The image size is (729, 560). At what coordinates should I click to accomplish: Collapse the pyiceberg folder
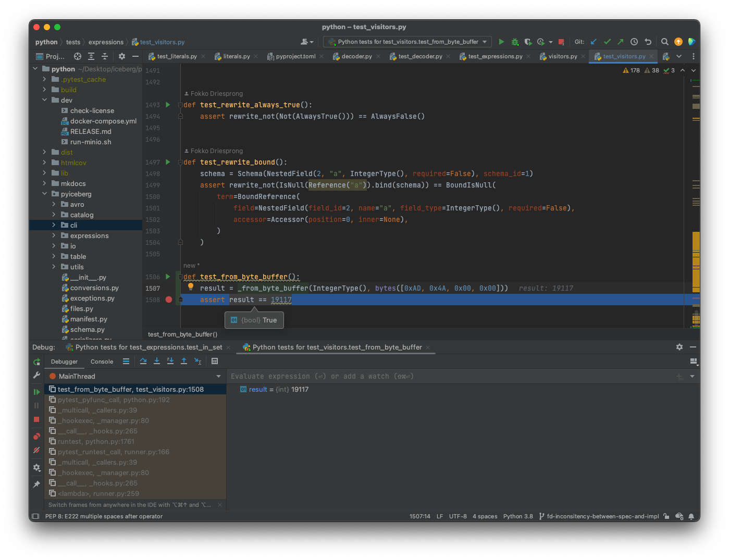click(44, 194)
